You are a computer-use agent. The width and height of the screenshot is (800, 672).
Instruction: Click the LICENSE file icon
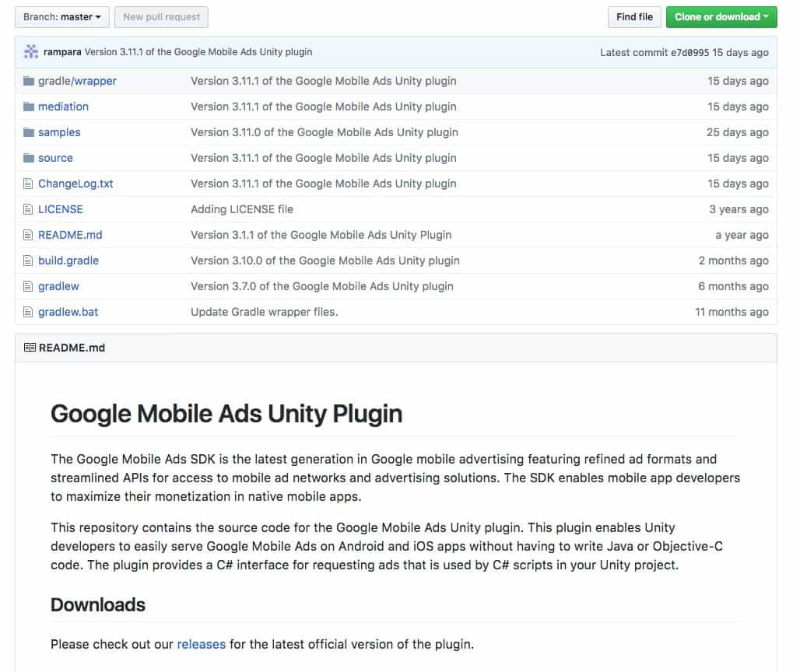(x=28, y=209)
